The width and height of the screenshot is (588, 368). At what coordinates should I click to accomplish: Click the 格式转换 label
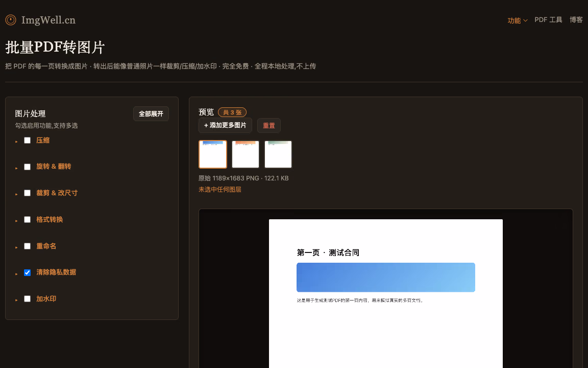click(50, 220)
